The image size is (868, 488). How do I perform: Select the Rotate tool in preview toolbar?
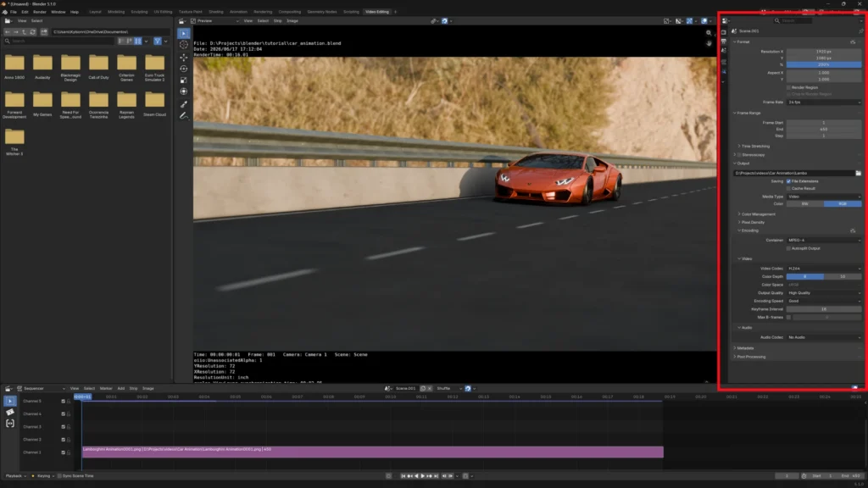point(184,69)
